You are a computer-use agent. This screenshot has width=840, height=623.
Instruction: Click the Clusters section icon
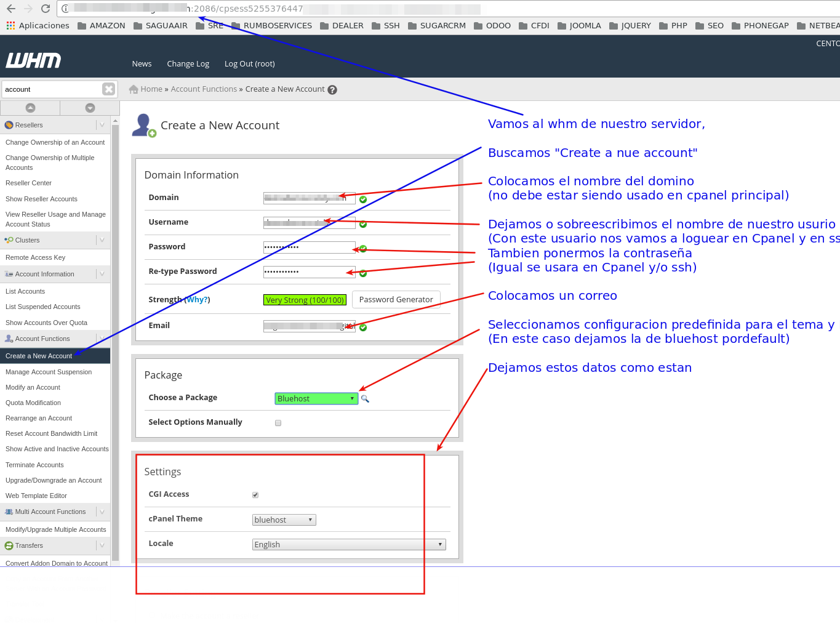[9, 240]
